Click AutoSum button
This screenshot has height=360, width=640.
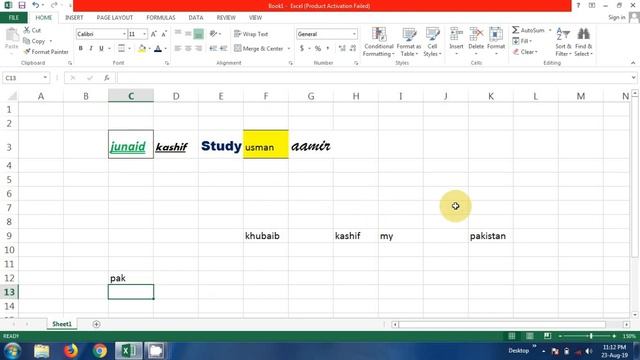[529, 30]
